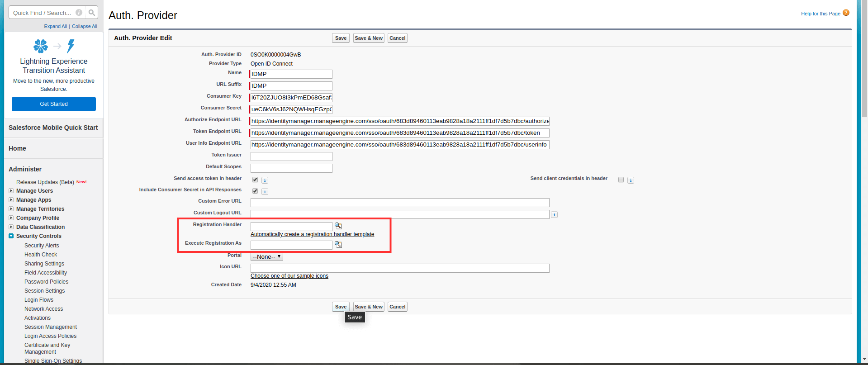Open Network Access in sidebar

pos(44,309)
